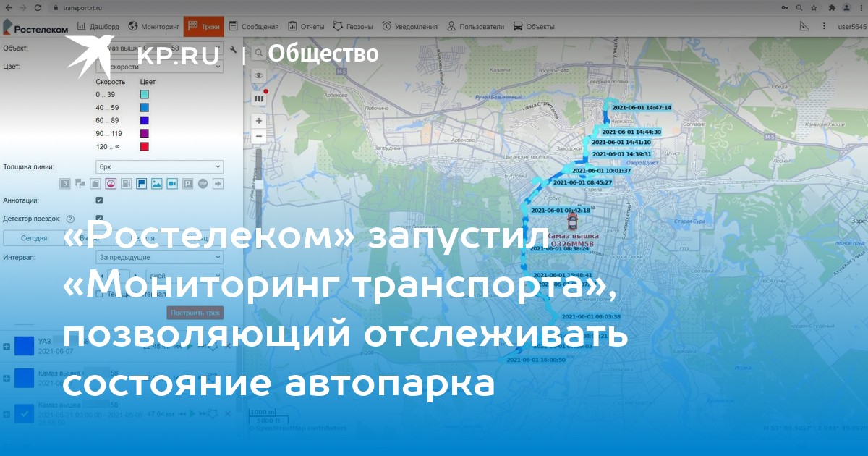Switch to the Мониторинг tab

[153, 27]
